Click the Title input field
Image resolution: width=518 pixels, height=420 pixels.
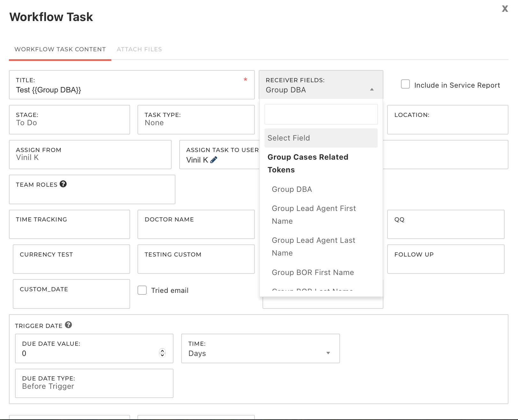coord(132,85)
